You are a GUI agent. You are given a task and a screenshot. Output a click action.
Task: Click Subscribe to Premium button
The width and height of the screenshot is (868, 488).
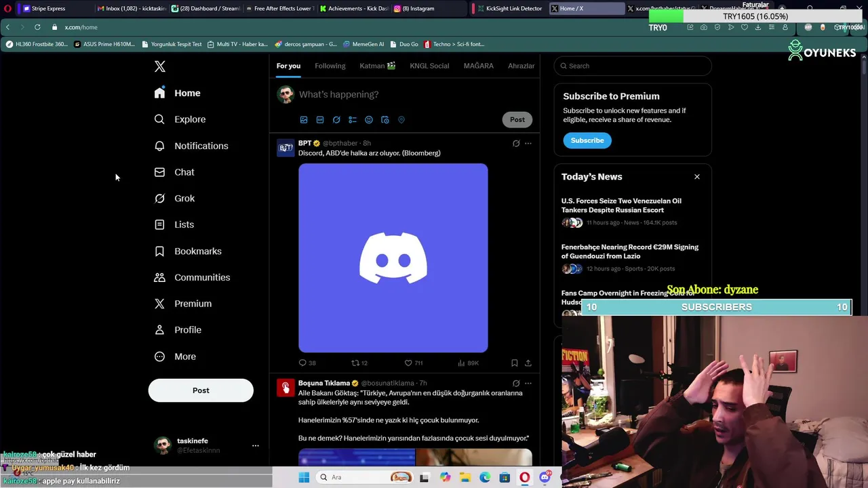pyautogui.click(x=587, y=140)
